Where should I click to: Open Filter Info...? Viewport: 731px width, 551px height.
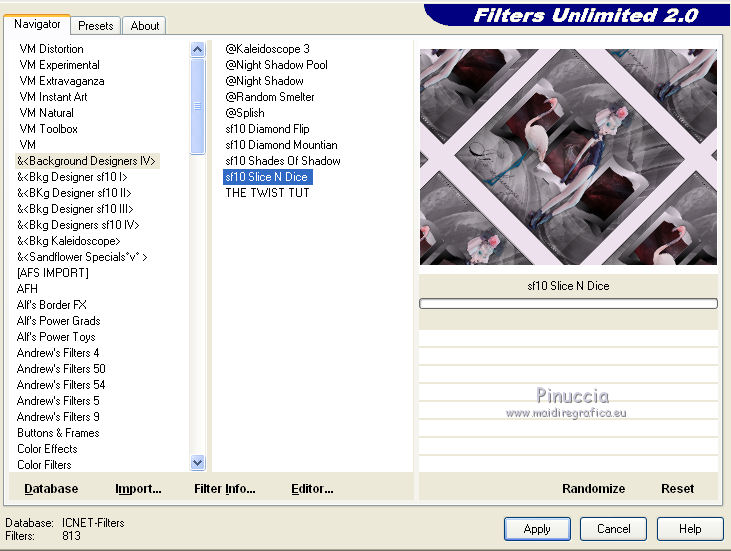tap(225, 489)
